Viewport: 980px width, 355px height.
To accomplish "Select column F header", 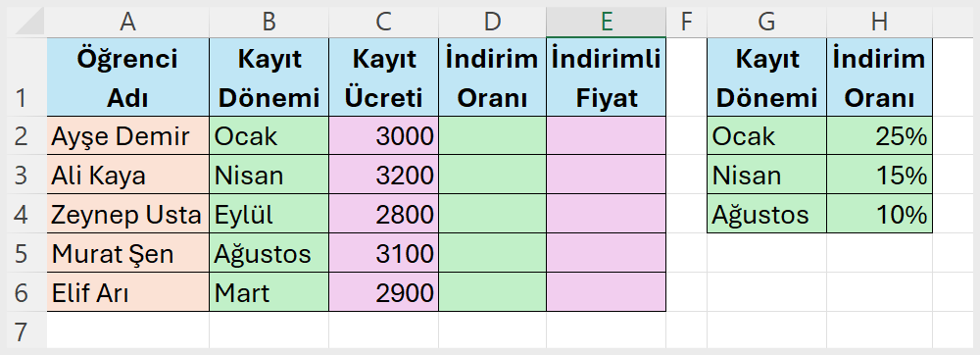I will point(686,22).
